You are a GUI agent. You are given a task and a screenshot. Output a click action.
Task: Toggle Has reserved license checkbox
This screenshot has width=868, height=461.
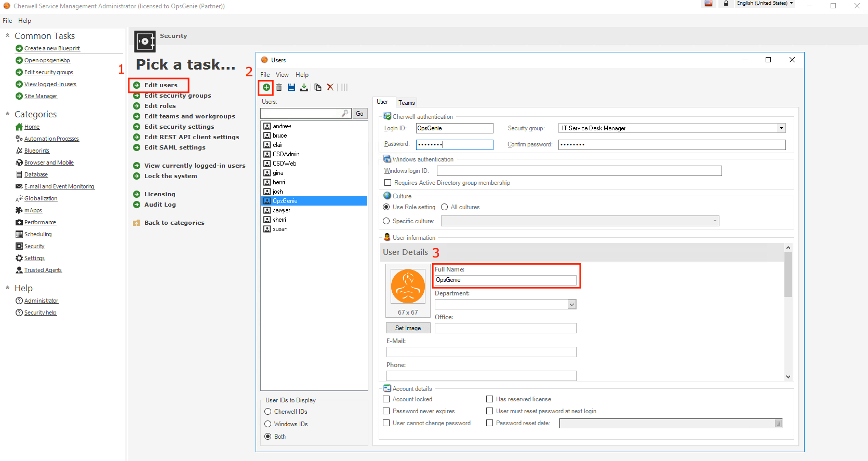(x=490, y=399)
